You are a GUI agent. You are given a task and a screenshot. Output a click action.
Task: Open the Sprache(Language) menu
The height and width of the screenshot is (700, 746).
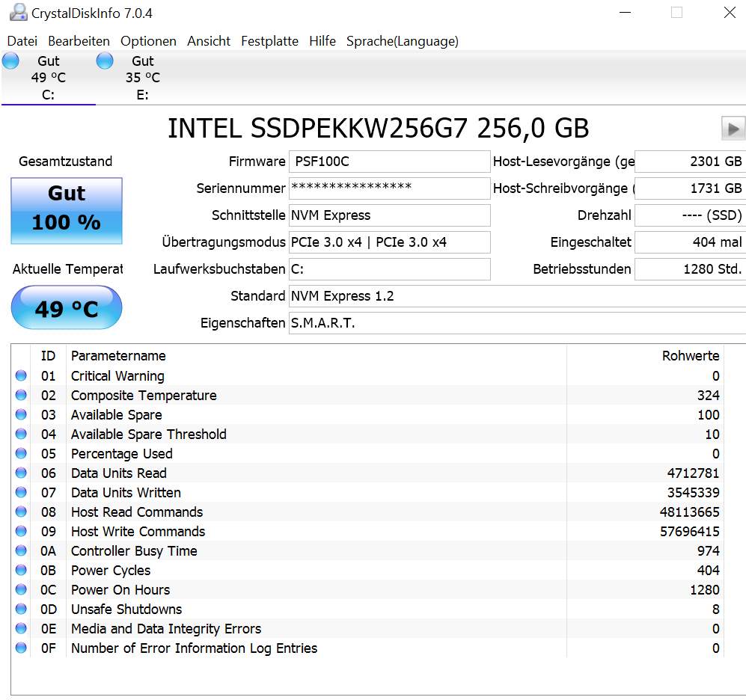[x=403, y=41]
